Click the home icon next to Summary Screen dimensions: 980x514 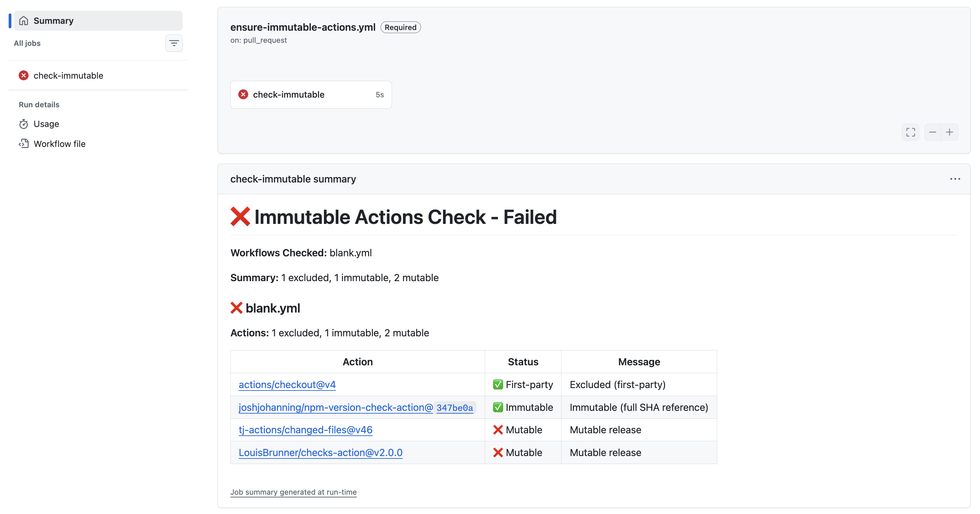(23, 21)
